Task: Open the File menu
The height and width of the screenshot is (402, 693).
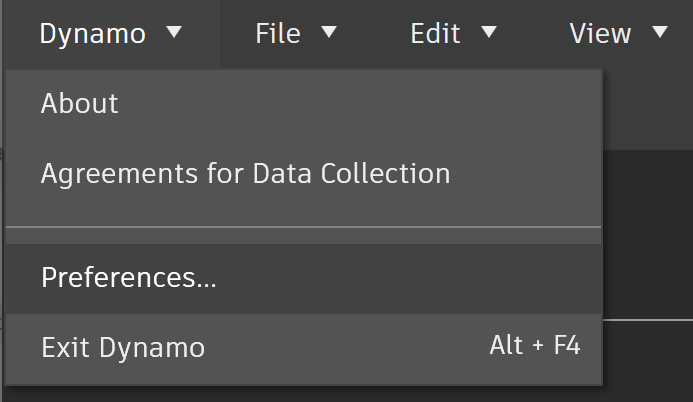Action: coord(278,34)
